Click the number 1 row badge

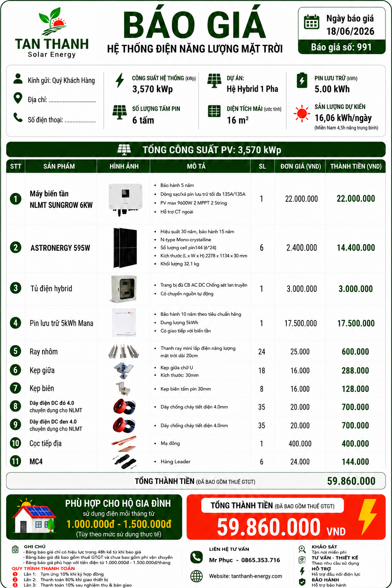[x=15, y=199]
